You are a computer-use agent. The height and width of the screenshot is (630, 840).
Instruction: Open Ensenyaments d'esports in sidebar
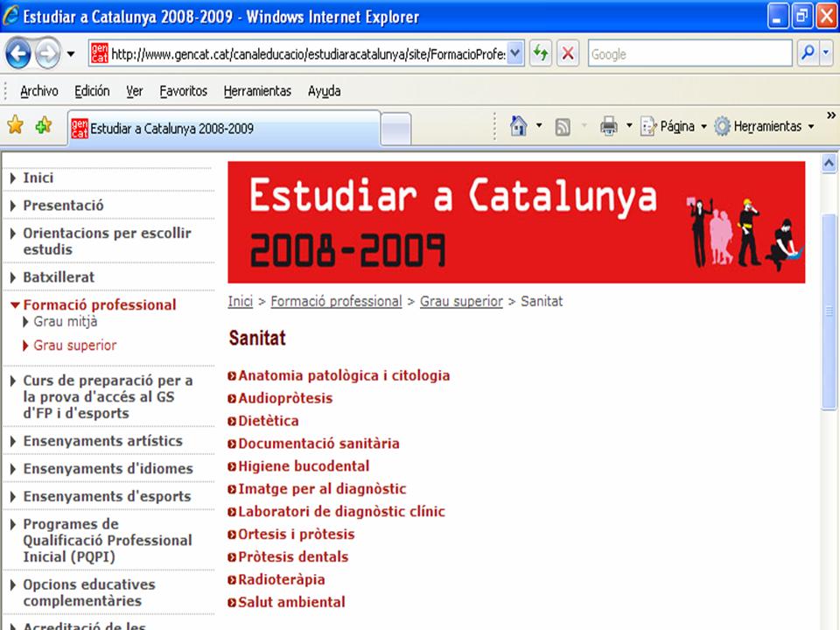107,497
